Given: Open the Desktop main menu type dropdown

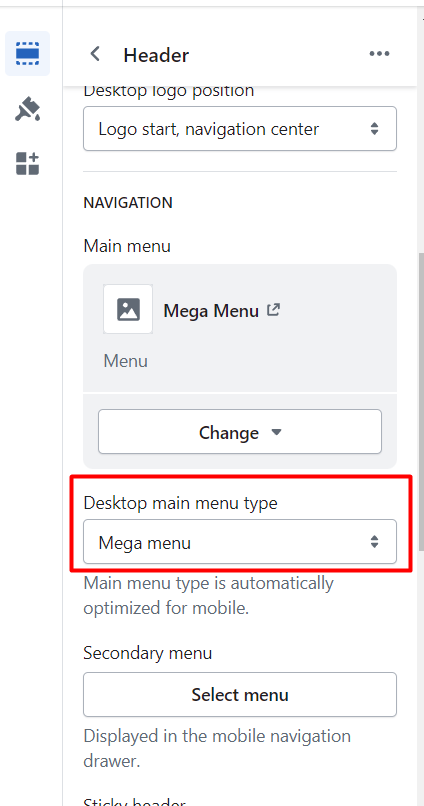Looking at the screenshot, I should 240,542.
